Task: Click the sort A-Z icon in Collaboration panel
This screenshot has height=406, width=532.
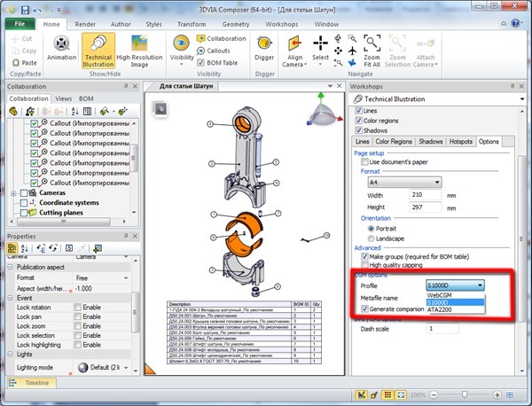Action: (75, 111)
